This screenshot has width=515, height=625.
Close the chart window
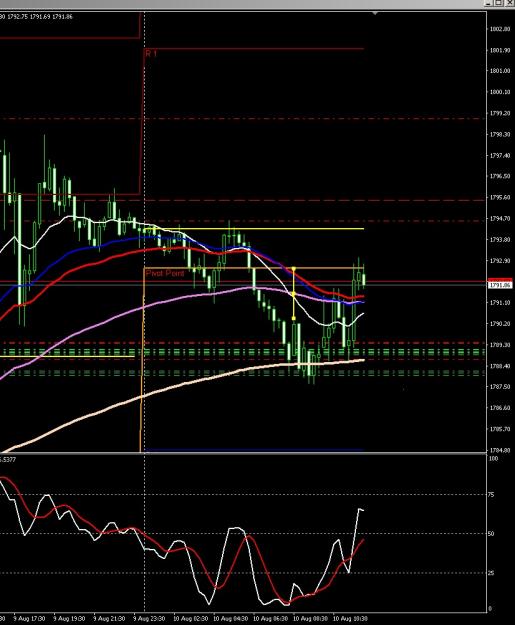(x=509, y=3)
